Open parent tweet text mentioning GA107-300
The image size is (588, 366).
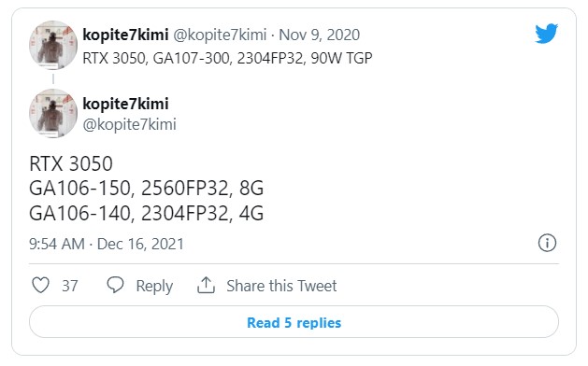click(x=227, y=59)
